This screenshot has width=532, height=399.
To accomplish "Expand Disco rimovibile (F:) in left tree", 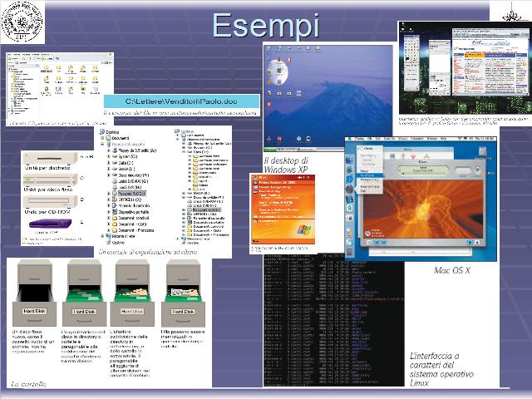I will tap(109, 175).
